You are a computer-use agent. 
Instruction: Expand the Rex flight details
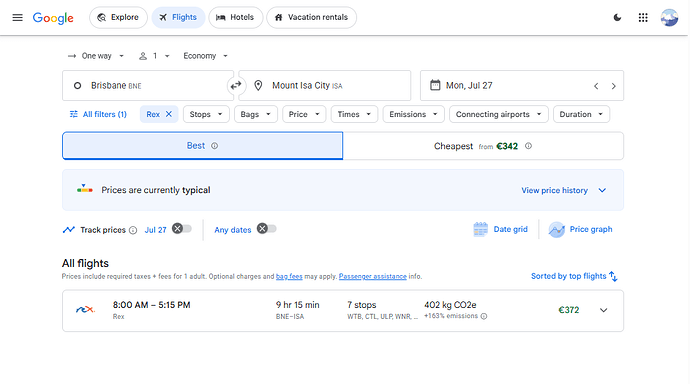[603, 311]
